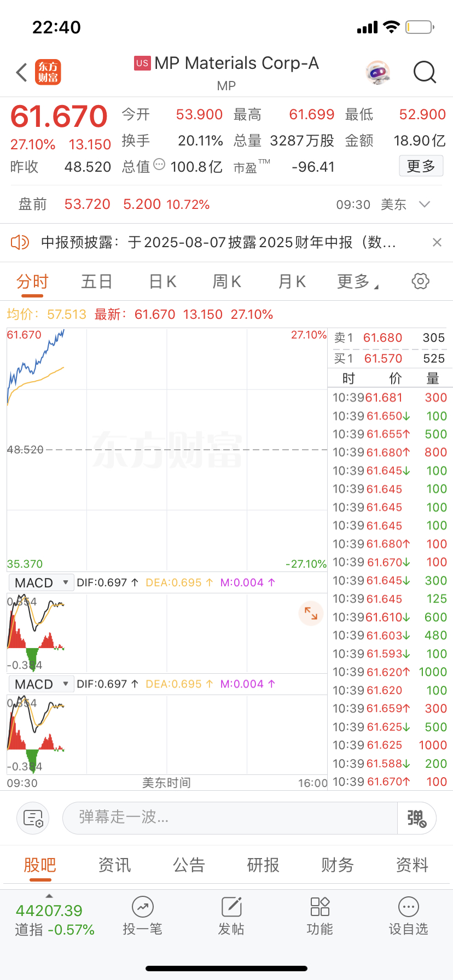Open the 更多 chart period dropdown

(x=357, y=282)
